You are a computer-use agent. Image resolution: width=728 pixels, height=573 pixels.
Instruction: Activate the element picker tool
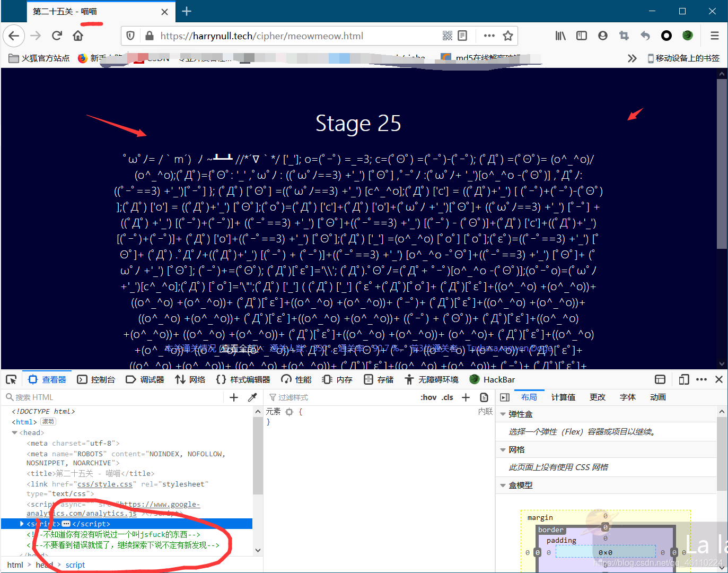click(x=11, y=379)
